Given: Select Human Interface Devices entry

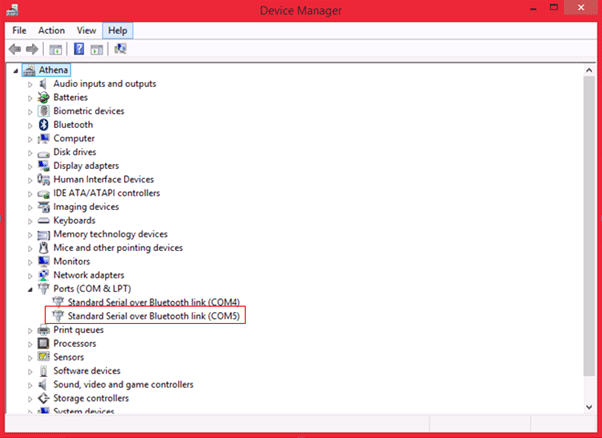Looking at the screenshot, I should point(103,180).
